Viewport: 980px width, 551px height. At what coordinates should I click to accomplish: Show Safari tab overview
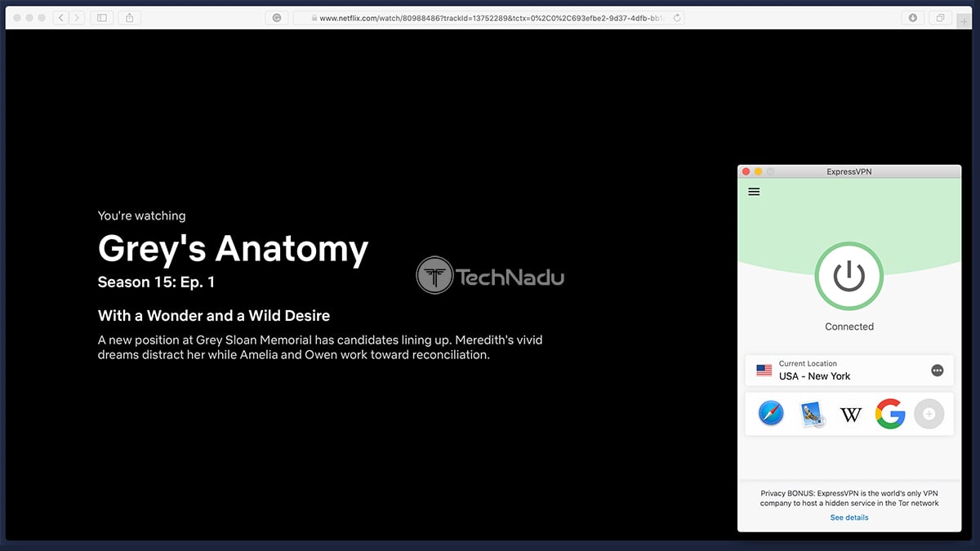click(x=940, y=17)
